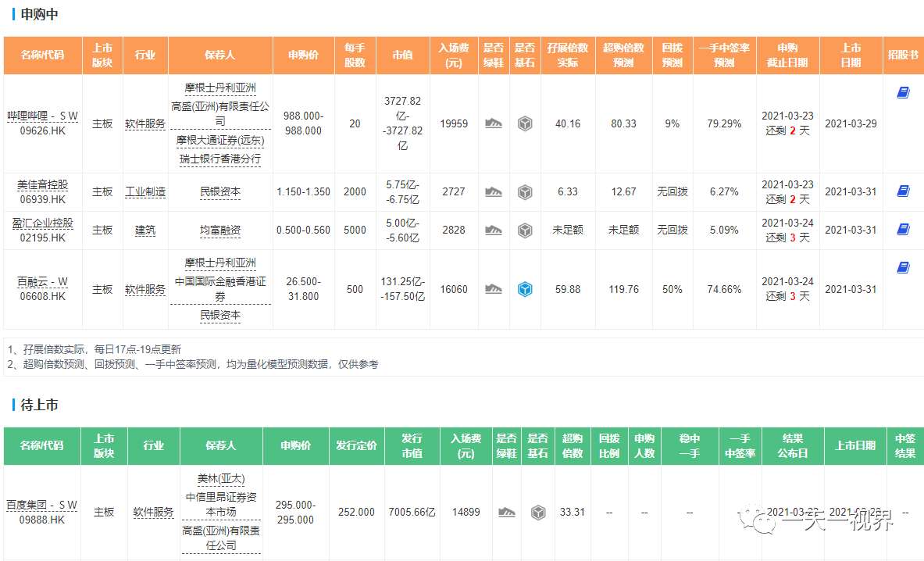Click sponsor 瑞士银行香港分行
The image size is (924, 561).
pos(220,159)
